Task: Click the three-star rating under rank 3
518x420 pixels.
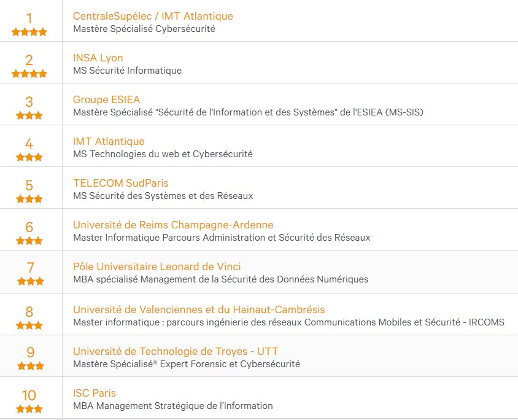Action: click(x=29, y=115)
